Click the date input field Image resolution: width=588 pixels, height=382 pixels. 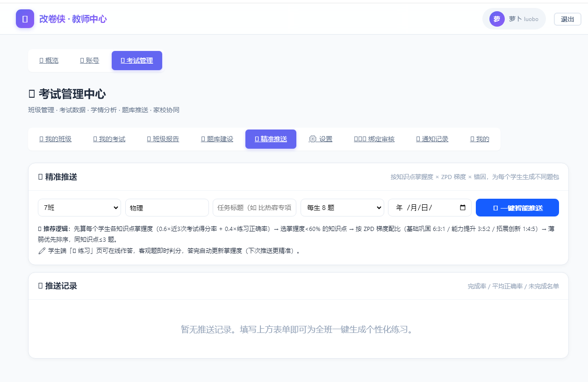coord(430,208)
